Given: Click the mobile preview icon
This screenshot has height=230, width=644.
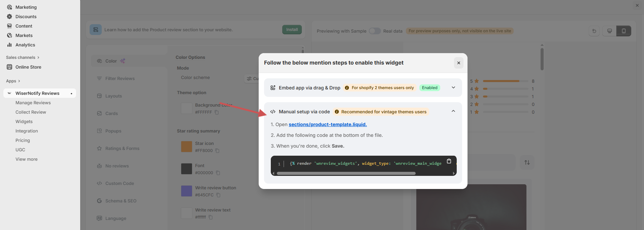Looking at the screenshot, I should tap(623, 31).
